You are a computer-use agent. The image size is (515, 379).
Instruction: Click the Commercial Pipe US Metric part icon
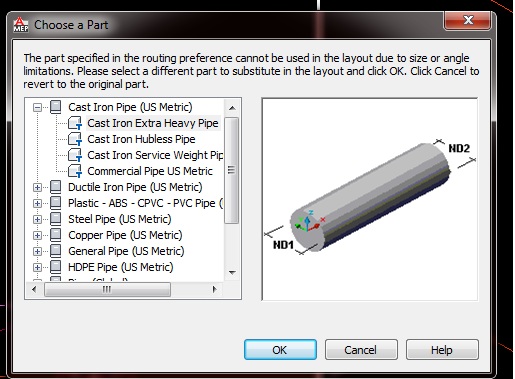(75, 171)
